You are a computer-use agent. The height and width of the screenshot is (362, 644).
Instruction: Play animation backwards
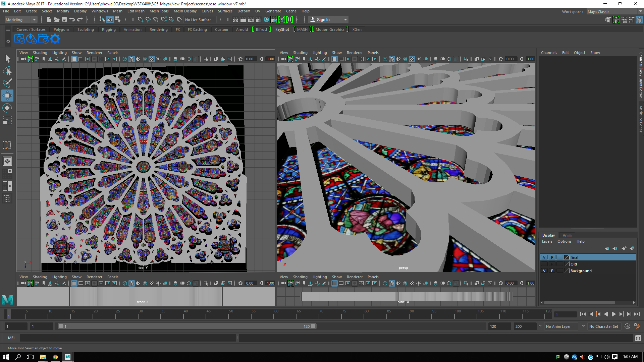[x=606, y=314]
